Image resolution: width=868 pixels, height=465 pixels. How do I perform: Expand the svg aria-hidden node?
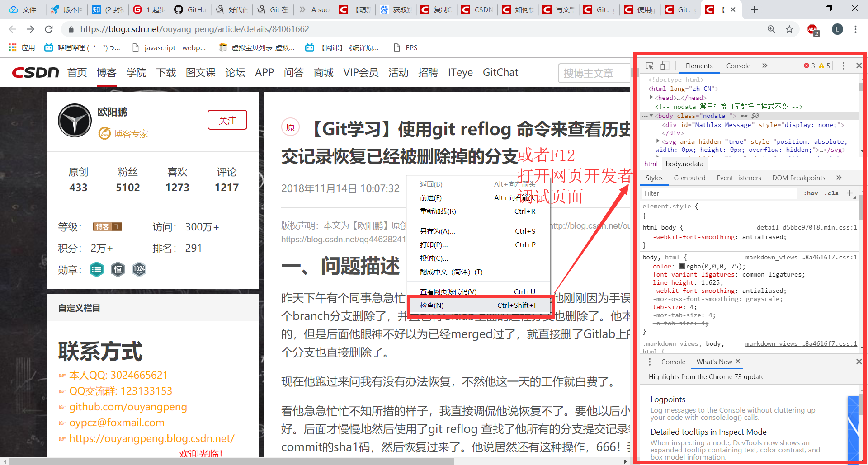pyautogui.click(x=658, y=141)
